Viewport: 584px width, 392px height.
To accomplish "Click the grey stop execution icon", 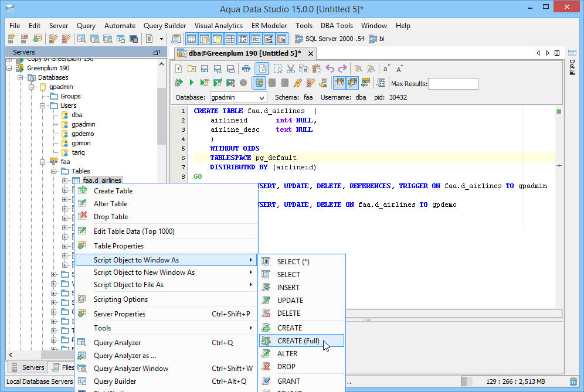I will (x=243, y=83).
